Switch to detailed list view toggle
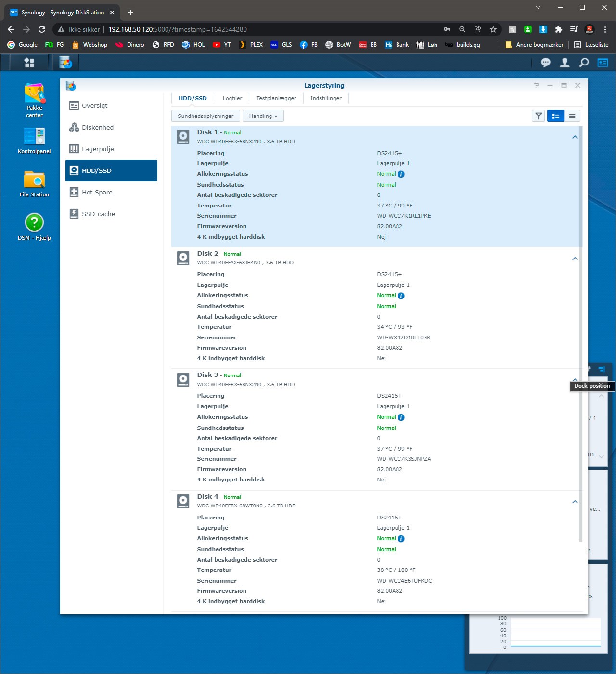Viewport: 616px width, 674px height. 555,116
